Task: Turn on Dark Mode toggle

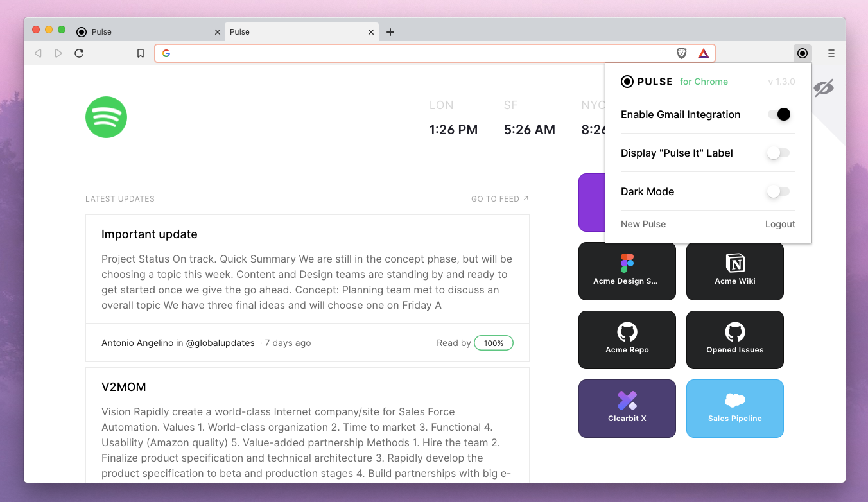Action: tap(778, 191)
